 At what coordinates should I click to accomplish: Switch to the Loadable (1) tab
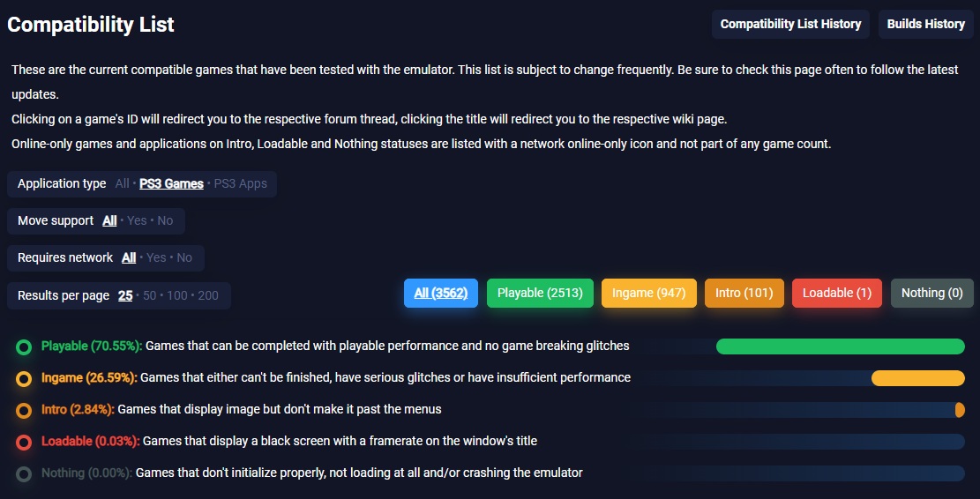coord(836,293)
